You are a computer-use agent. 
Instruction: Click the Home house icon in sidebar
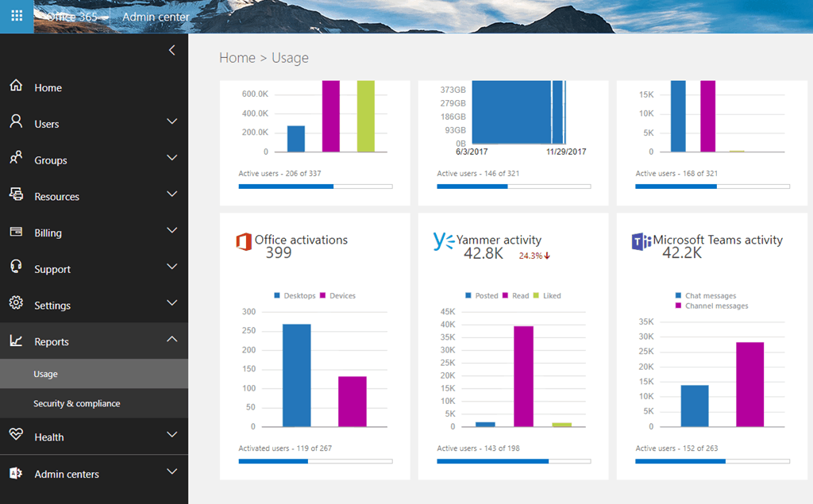pos(16,87)
